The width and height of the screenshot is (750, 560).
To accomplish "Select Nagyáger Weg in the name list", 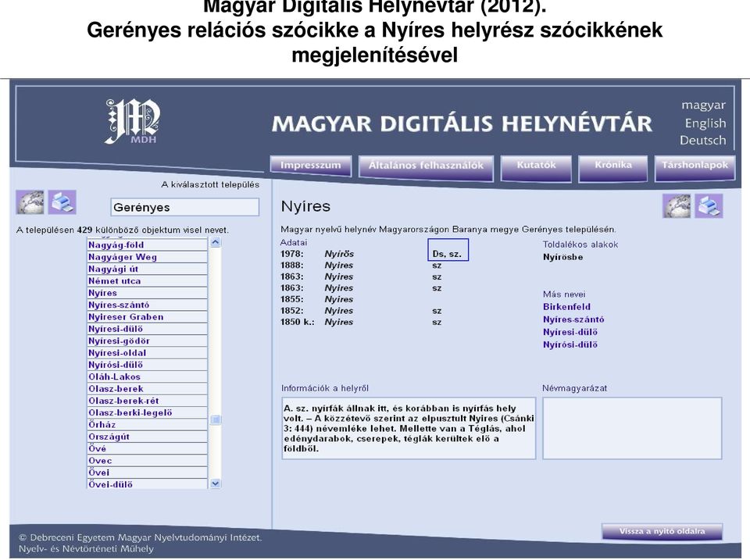I will pyautogui.click(x=148, y=257).
